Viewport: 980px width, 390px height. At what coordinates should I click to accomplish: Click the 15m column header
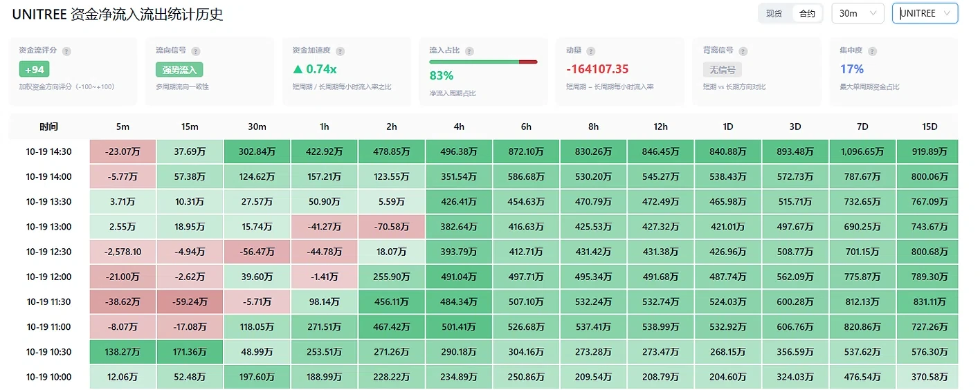(x=190, y=127)
